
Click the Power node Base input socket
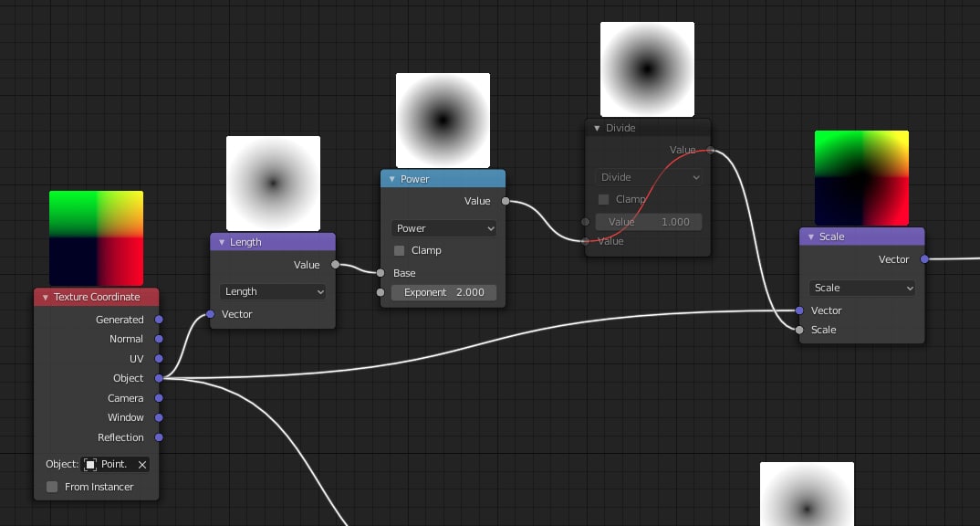380,273
